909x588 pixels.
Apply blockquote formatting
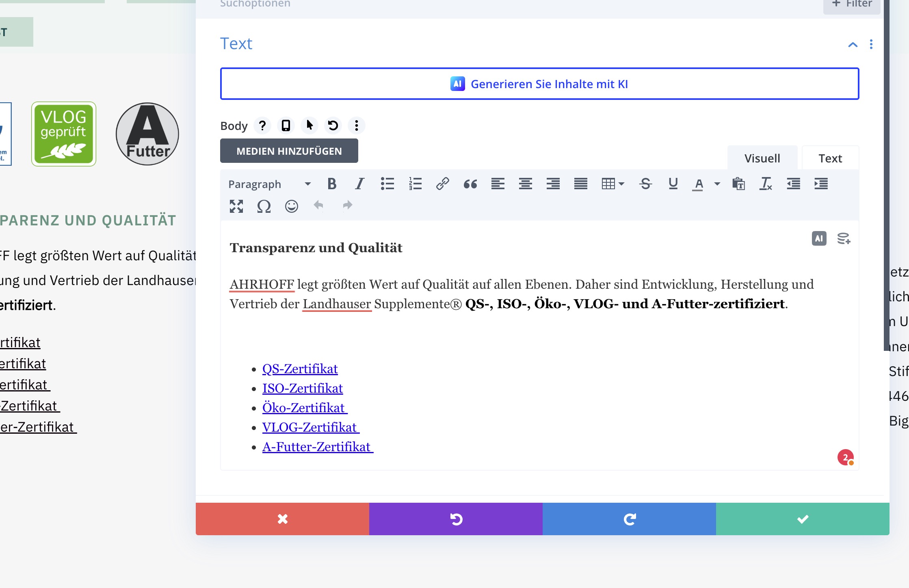(470, 184)
